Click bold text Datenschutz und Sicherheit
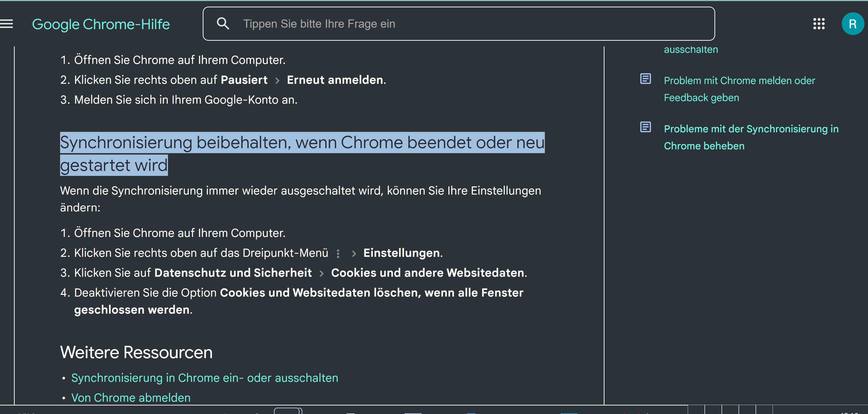 233,273
